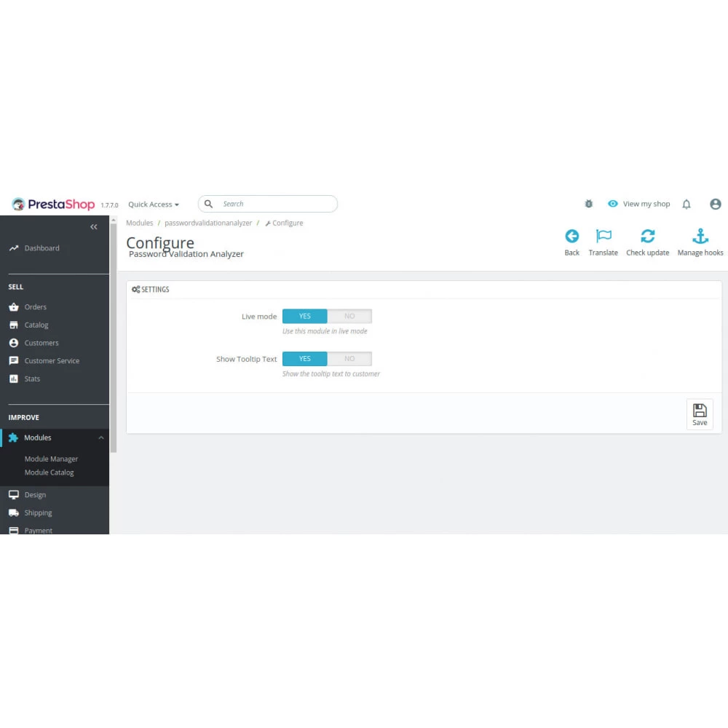This screenshot has height=728, width=728.
Task: Click the sidebar vertical scrollbar
Action: coord(114,337)
